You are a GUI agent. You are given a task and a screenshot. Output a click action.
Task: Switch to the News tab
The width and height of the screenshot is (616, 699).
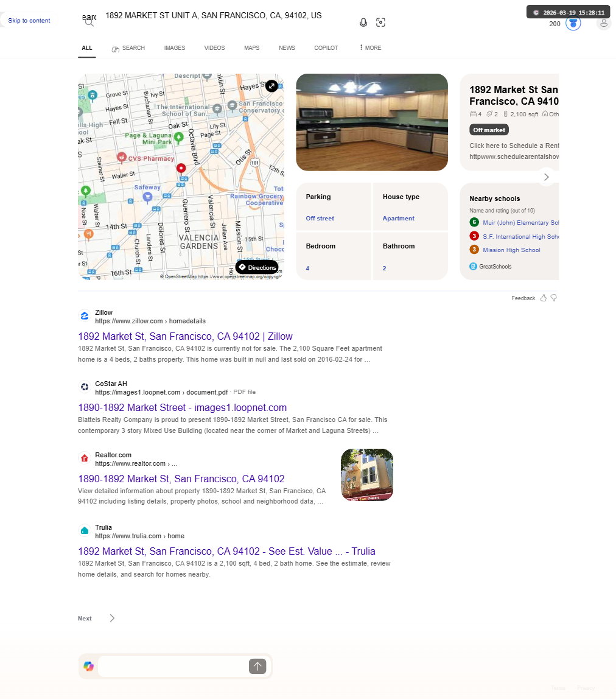pos(287,47)
